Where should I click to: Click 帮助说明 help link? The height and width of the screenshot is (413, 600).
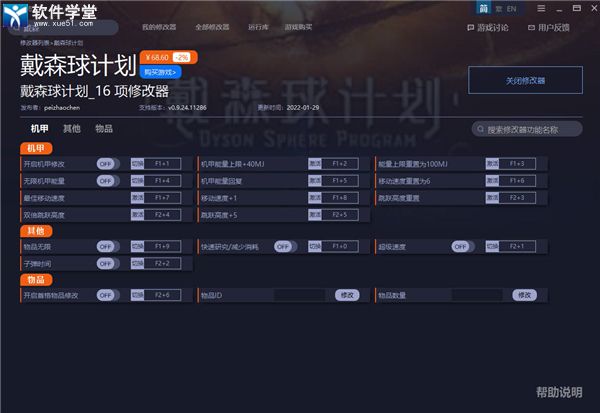(x=559, y=392)
